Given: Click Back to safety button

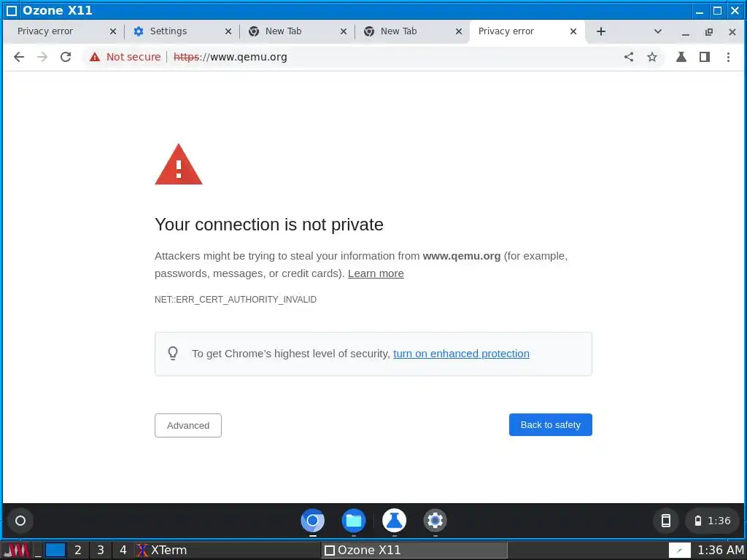Looking at the screenshot, I should 551,425.
